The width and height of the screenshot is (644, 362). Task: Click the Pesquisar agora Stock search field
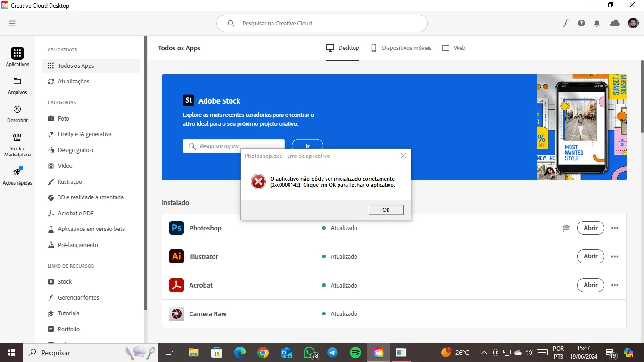(x=234, y=146)
